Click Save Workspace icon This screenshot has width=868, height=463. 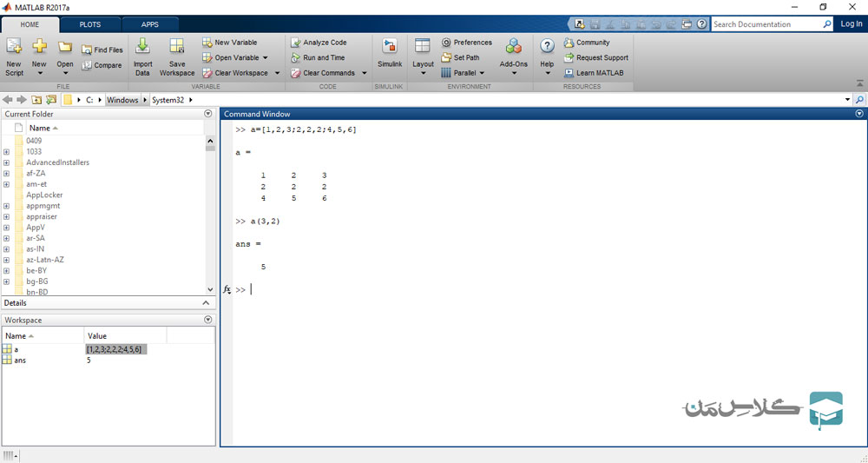(176, 47)
